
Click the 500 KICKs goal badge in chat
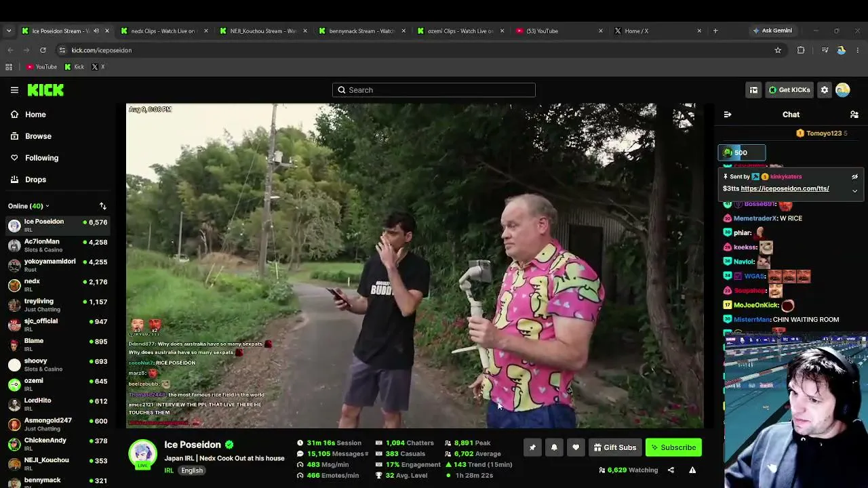(742, 152)
